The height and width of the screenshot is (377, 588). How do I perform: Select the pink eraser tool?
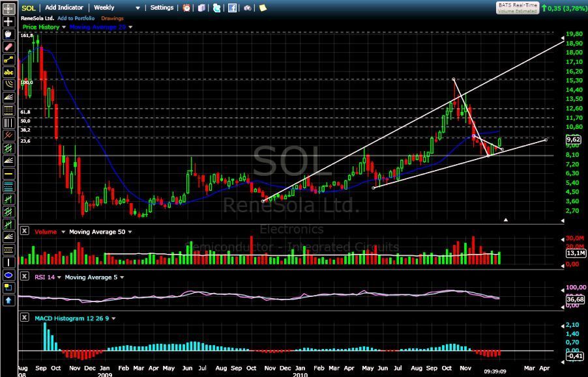click(8, 47)
